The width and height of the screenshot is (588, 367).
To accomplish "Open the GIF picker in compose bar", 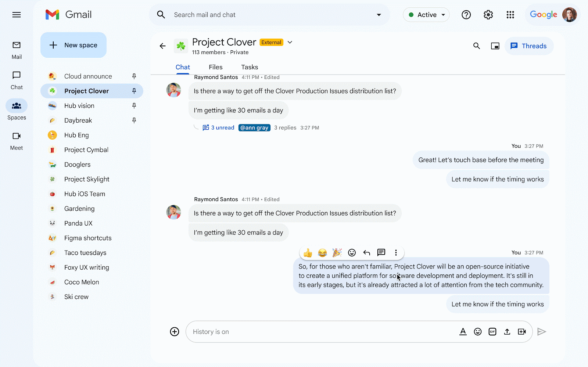I will pyautogui.click(x=492, y=332).
